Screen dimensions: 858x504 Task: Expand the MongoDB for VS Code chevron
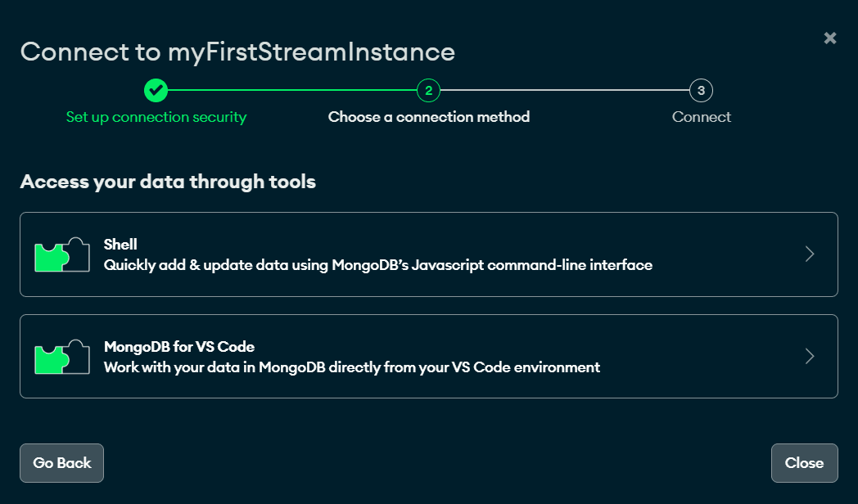[x=810, y=356]
